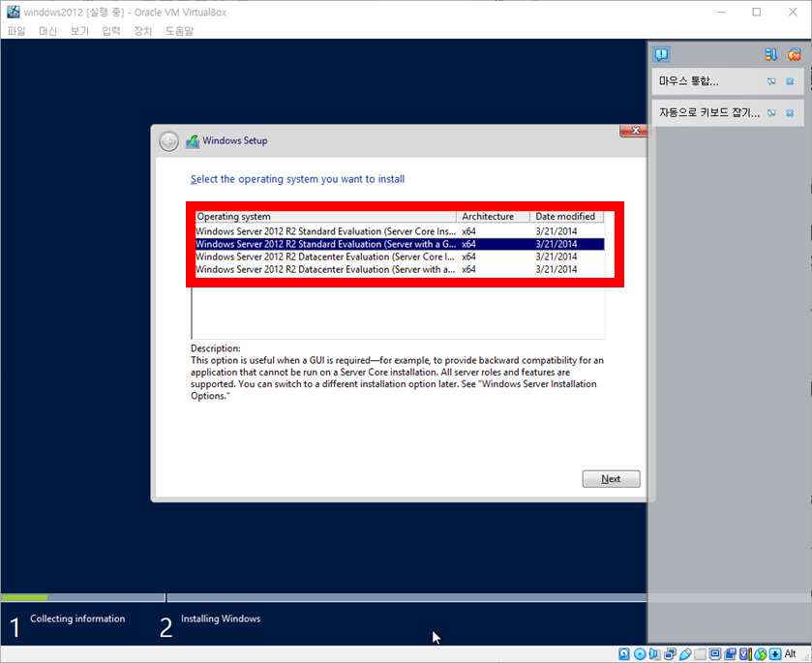The width and height of the screenshot is (812, 663).
Task: Open the 보기 menu
Action: 79,31
